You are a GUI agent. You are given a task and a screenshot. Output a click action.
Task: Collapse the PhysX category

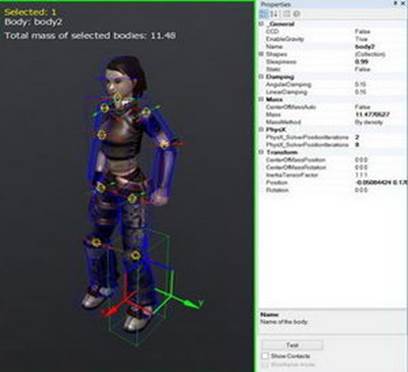point(262,129)
